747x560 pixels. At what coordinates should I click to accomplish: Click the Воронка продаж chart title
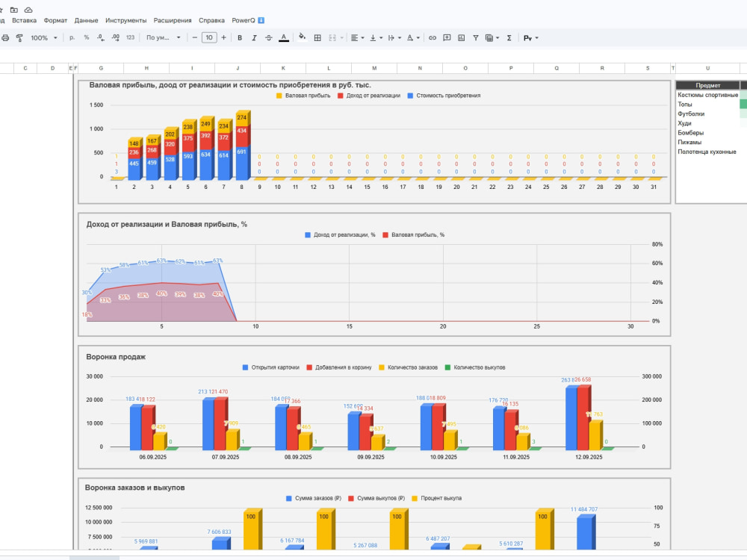click(x=116, y=357)
